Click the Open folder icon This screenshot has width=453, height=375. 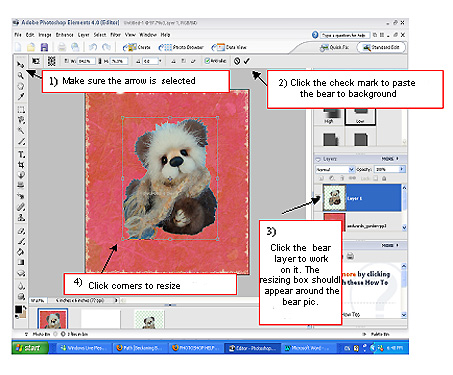(x=31, y=47)
